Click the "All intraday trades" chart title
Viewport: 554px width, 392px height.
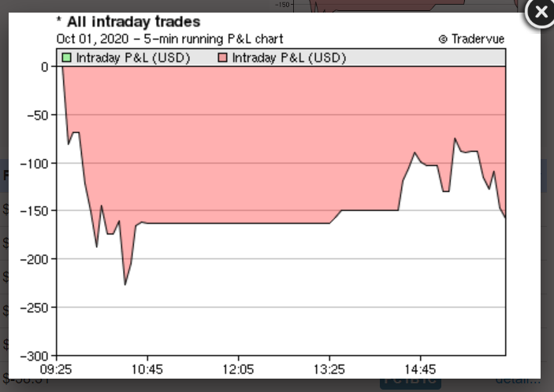(x=128, y=22)
